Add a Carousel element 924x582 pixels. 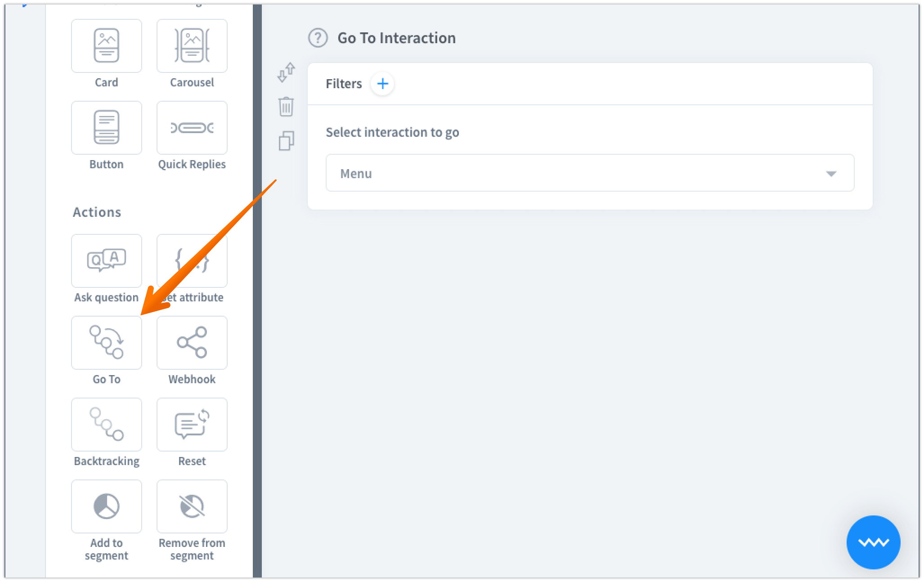[x=192, y=46]
